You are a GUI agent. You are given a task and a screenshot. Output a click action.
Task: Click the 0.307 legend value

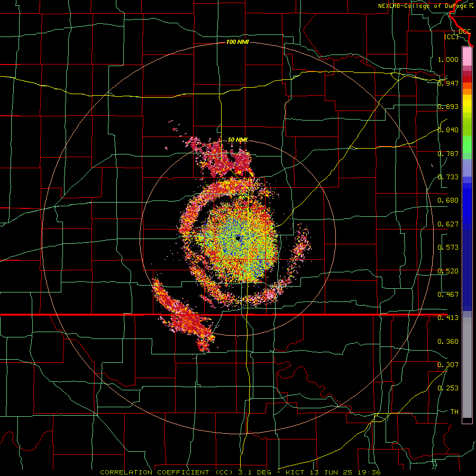pyautogui.click(x=448, y=365)
